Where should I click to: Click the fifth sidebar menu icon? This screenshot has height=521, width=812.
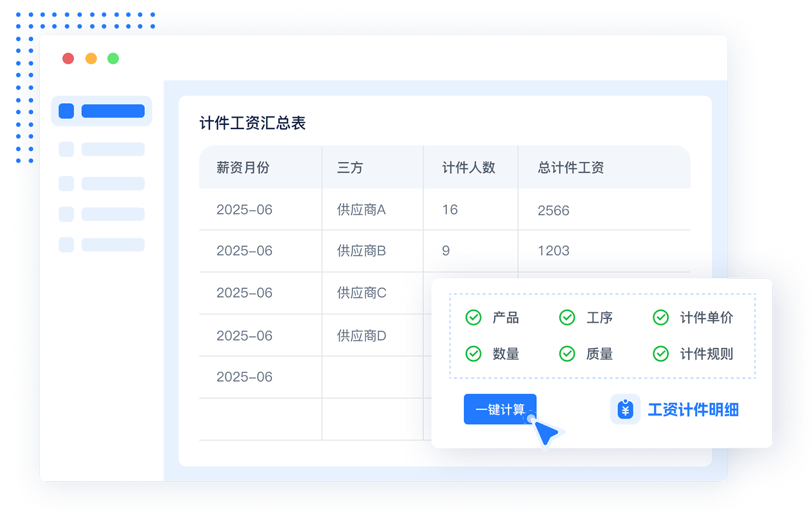click(66, 245)
